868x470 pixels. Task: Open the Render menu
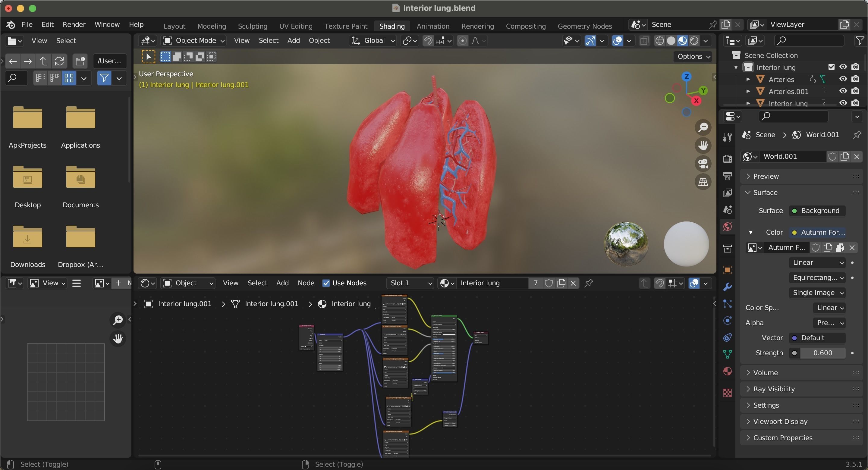point(74,25)
